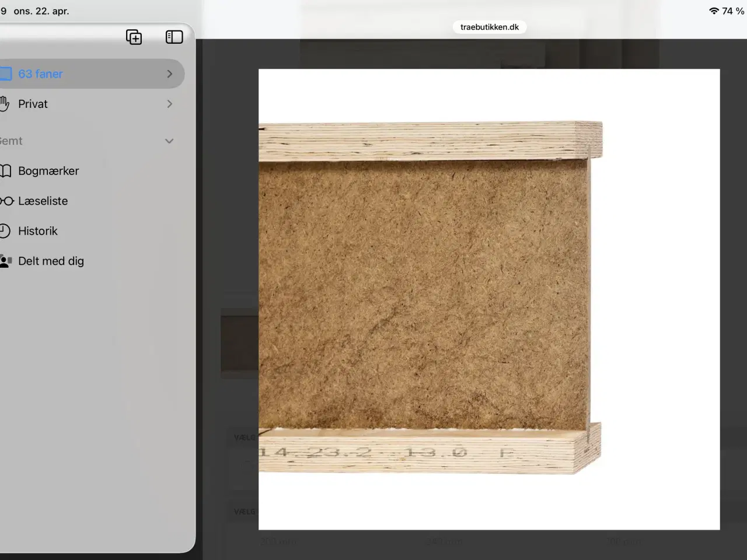
Task: Open Læseliste
Action: tap(43, 201)
